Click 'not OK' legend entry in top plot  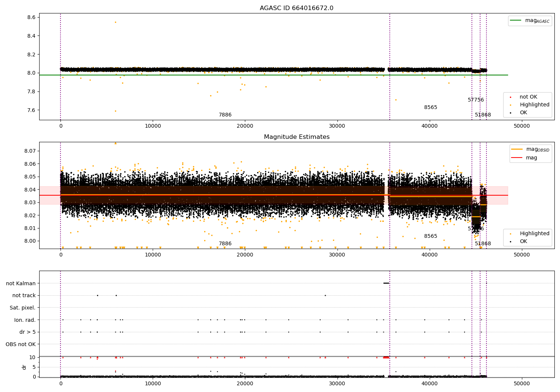[524, 97]
